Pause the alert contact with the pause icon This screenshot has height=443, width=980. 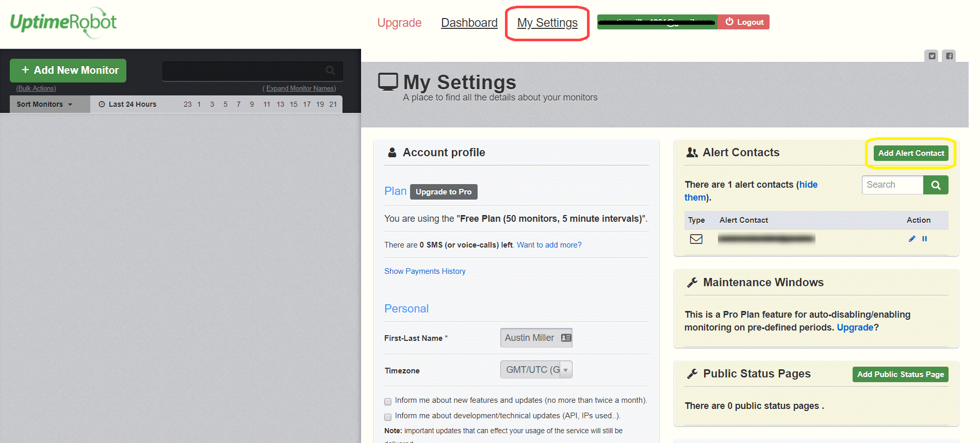[925, 239]
